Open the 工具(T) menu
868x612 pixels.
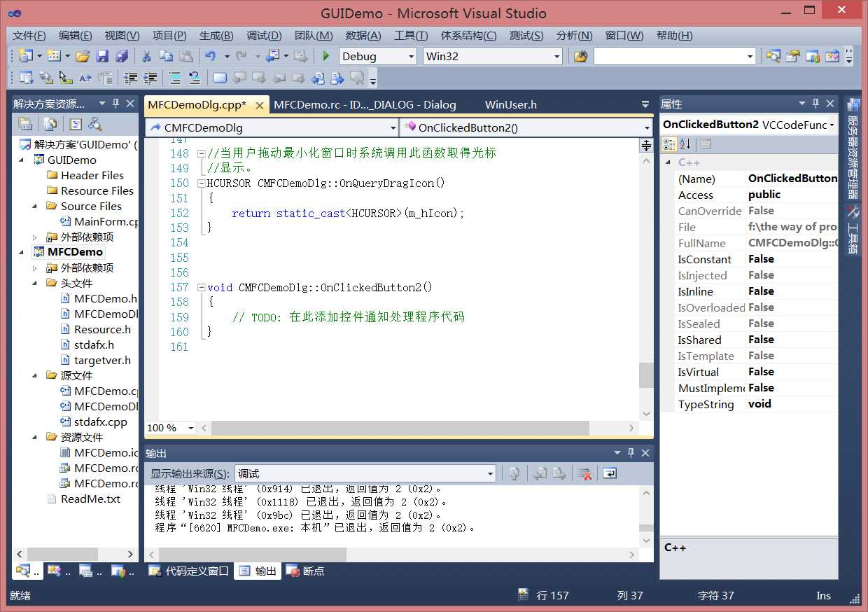[411, 36]
